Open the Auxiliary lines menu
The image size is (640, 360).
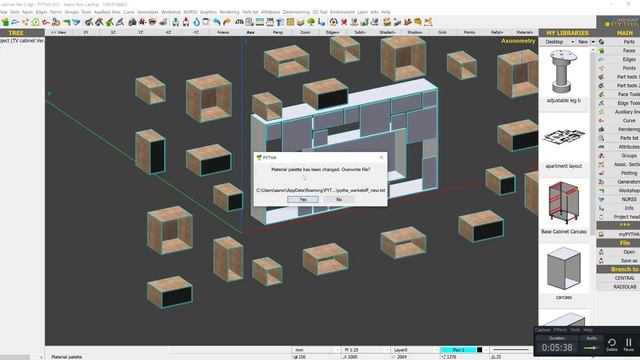[107, 12]
